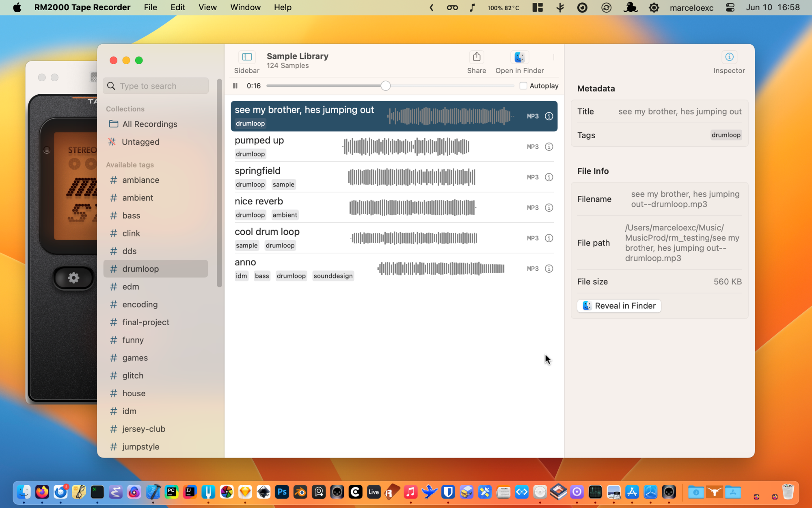This screenshot has height=508, width=812.
Task: Click Reveal in Finder button
Action: pyautogui.click(x=619, y=306)
